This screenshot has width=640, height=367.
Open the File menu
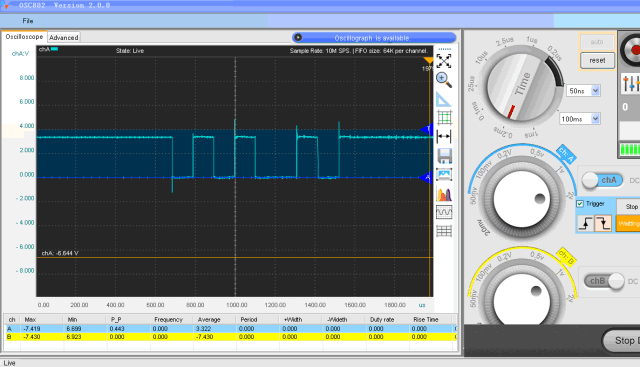[x=28, y=21]
